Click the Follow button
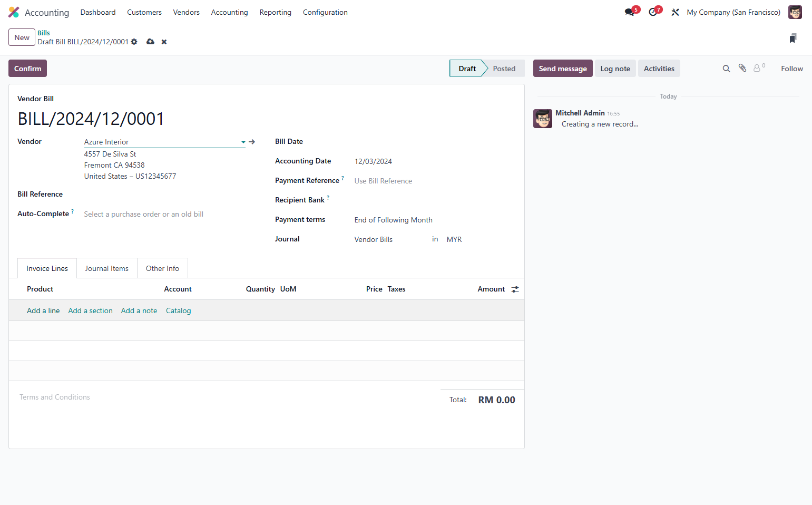The height and width of the screenshot is (505, 812). pyautogui.click(x=791, y=69)
